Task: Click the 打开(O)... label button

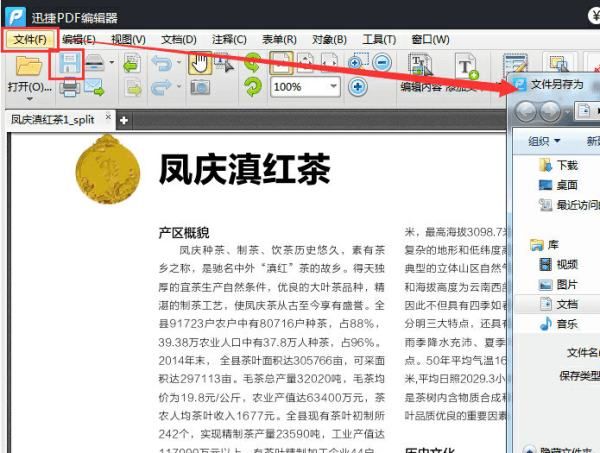Action: (30, 87)
